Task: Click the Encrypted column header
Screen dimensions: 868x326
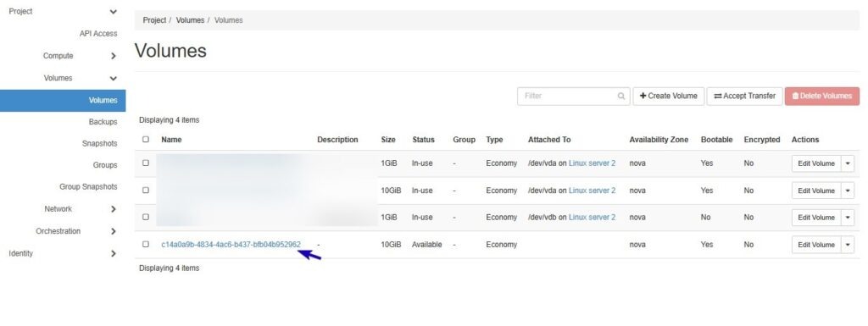Action: click(x=762, y=140)
